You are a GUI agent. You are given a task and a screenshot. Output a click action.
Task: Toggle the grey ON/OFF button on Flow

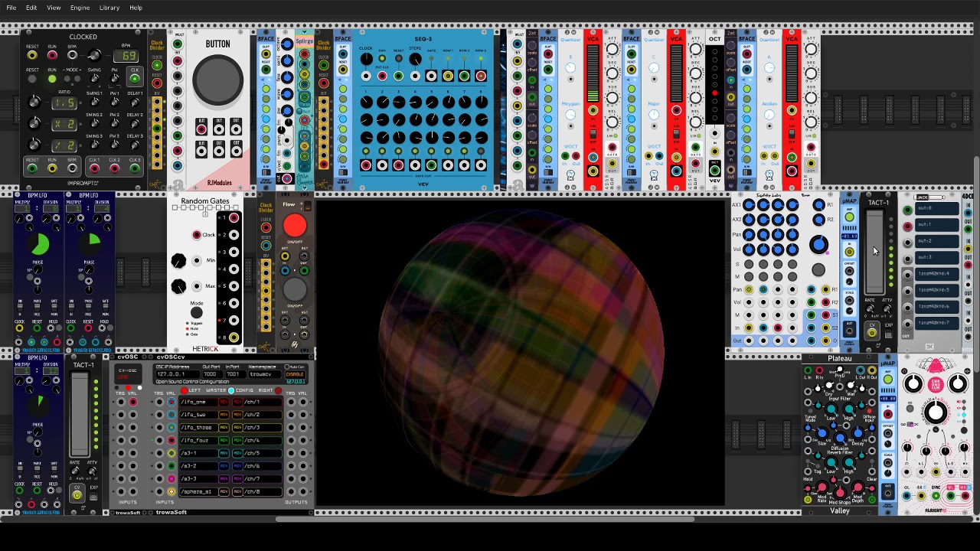[294, 289]
